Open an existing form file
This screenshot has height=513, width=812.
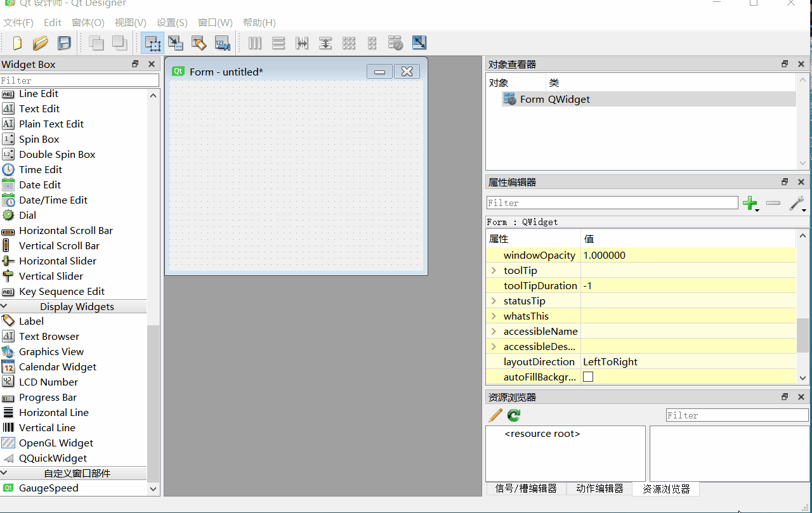(39, 43)
